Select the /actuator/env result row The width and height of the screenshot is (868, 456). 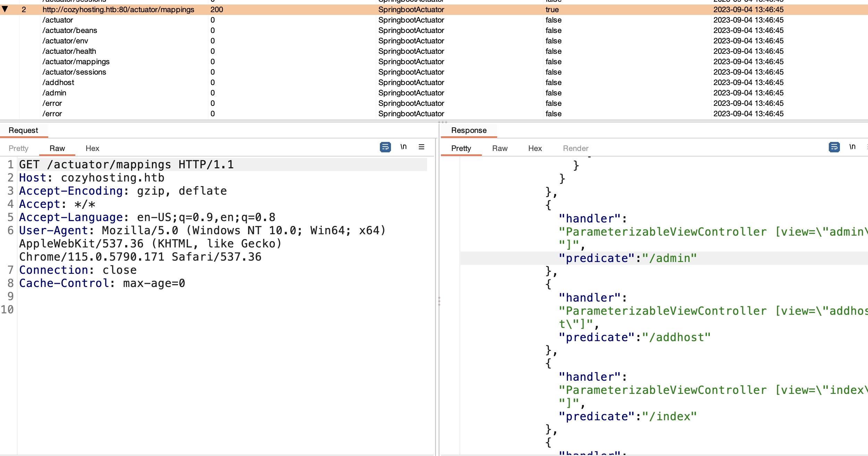pos(65,41)
